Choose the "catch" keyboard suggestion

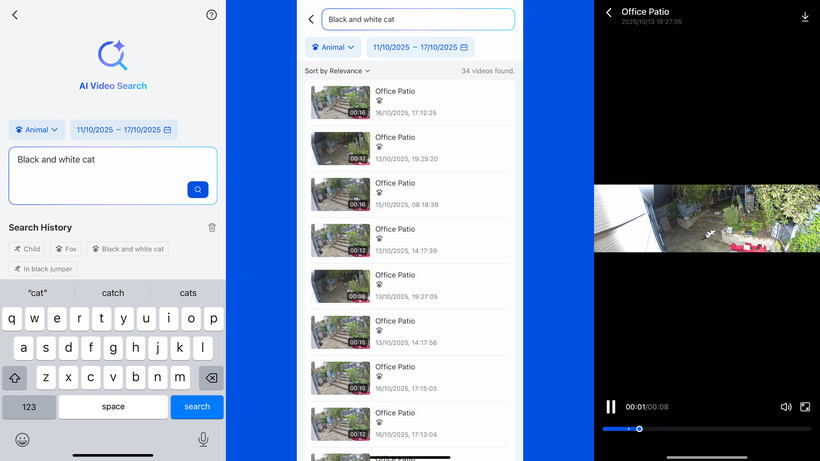click(x=113, y=293)
